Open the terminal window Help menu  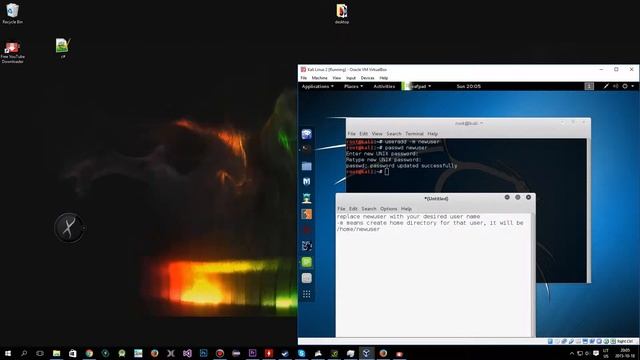pyautogui.click(x=433, y=134)
